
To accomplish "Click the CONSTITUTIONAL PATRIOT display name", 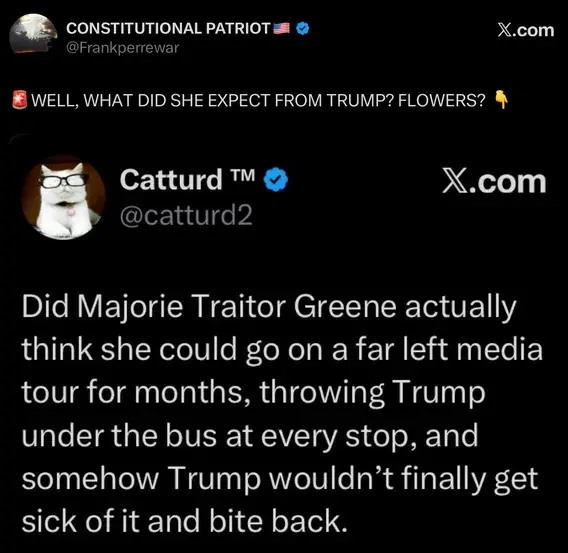I will (168, 29).
